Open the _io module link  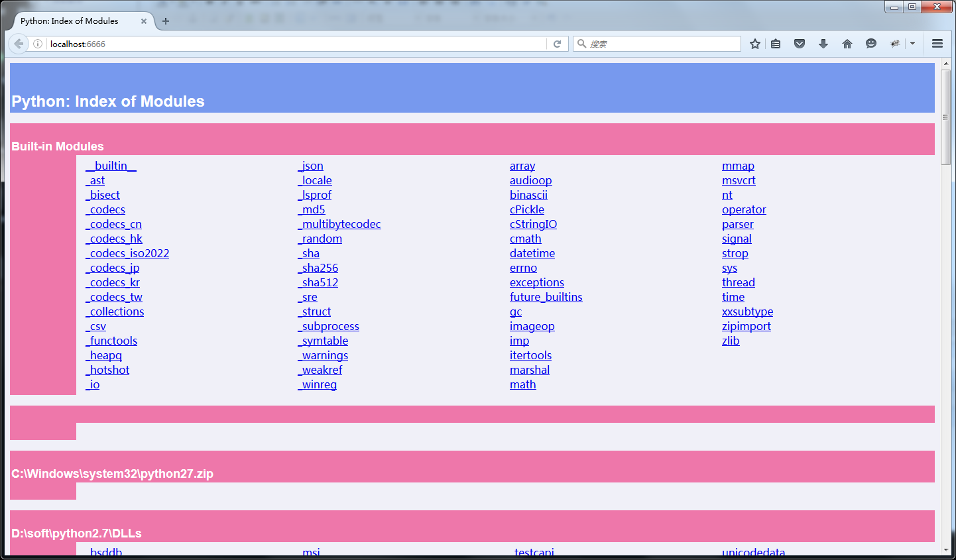coord(93,384)
